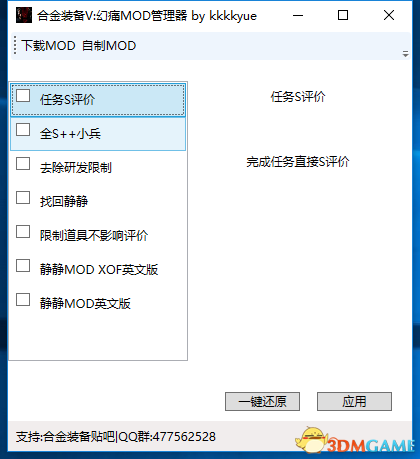Check the 去除研发限制 checkbox
Screen dimensions: 420x459
pos(23,164)
